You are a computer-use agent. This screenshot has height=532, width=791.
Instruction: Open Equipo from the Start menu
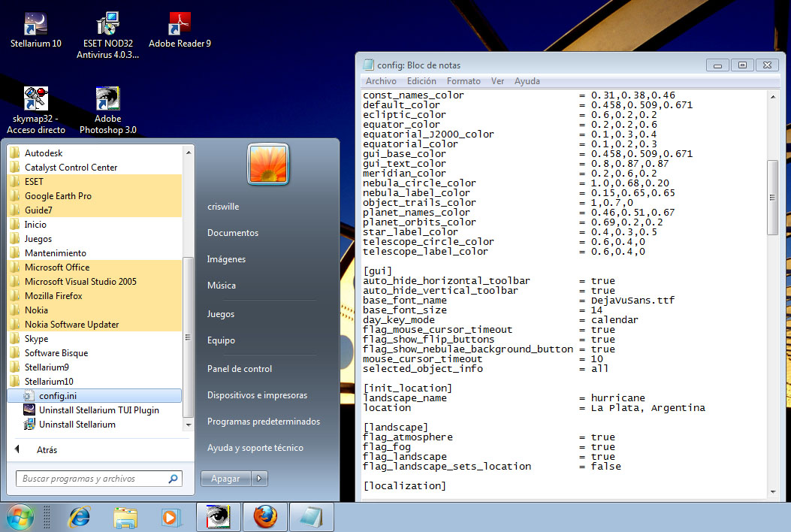click(221, 340)
